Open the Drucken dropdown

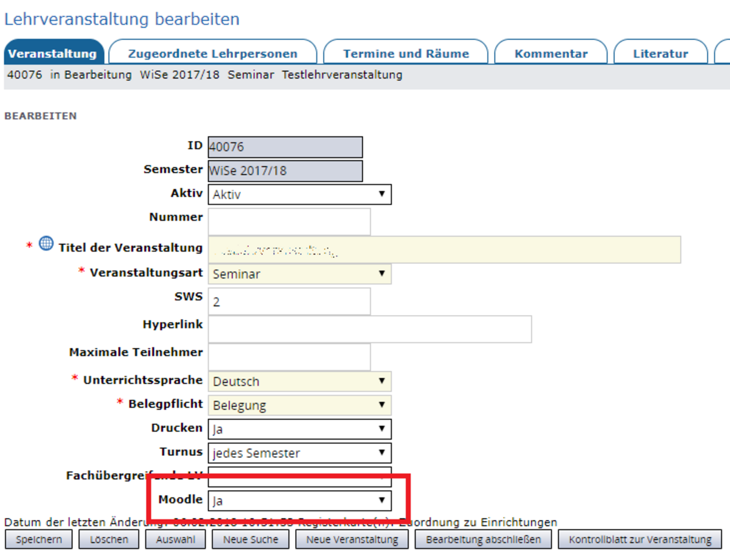pyautogui.click(x=299, y=429)
